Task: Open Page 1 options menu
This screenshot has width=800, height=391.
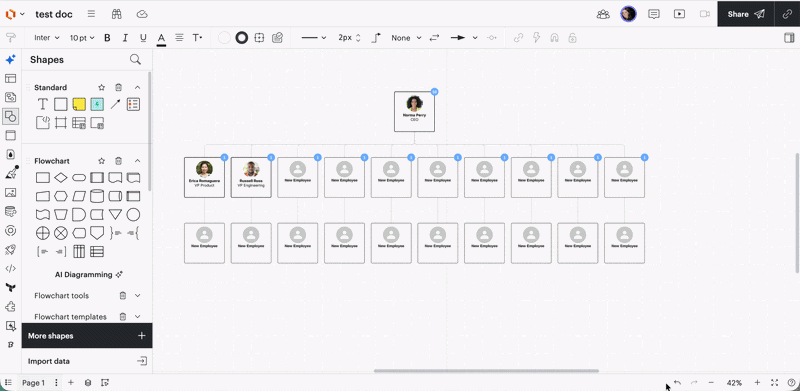Action: point(56,383)
